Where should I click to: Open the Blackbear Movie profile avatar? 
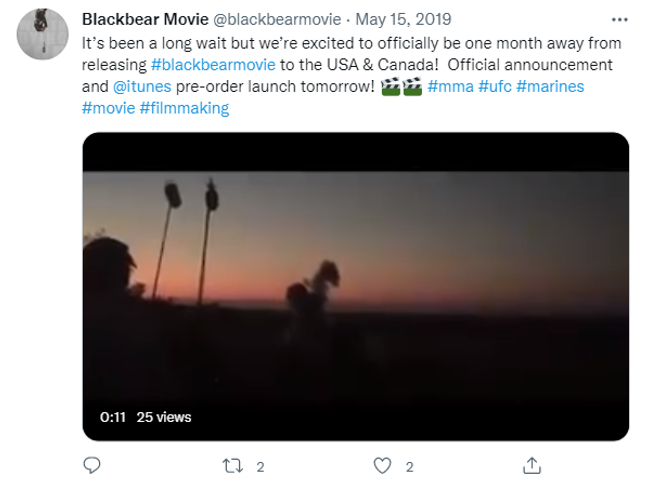[43, 34]
